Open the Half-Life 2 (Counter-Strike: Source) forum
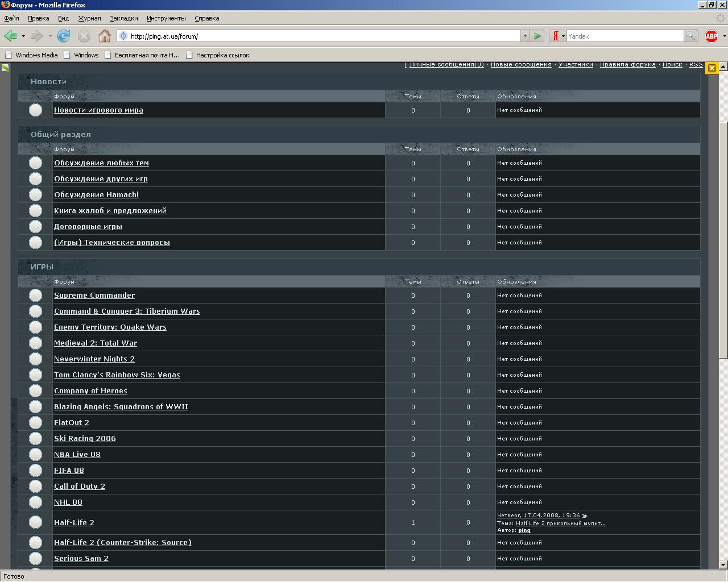Screen dimensions: 728x582 [123, 543]
